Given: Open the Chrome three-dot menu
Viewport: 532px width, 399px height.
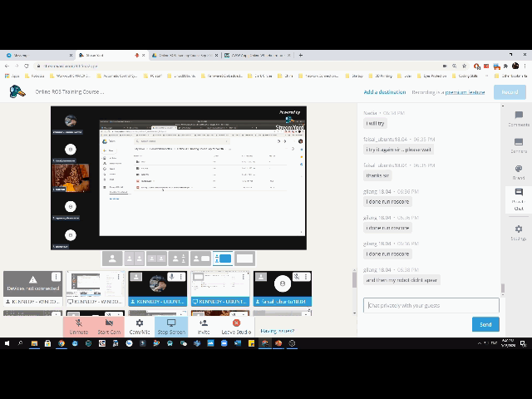Looking at the screenshot, I should [x=525, y=66].
